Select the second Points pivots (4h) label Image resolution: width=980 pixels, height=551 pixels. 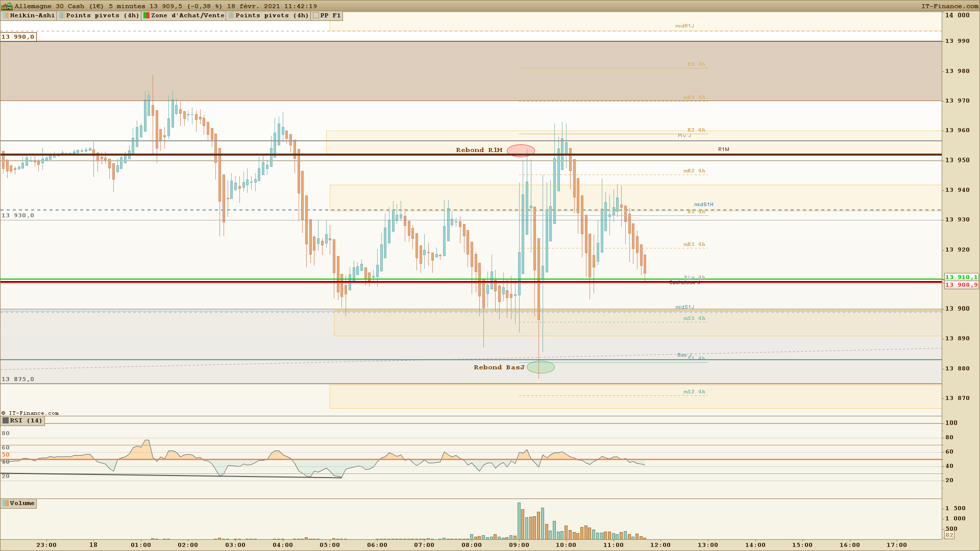272,16
